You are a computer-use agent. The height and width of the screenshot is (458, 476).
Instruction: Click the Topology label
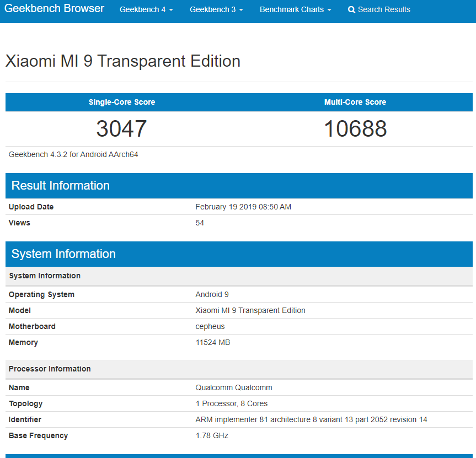tap(25, 403)
